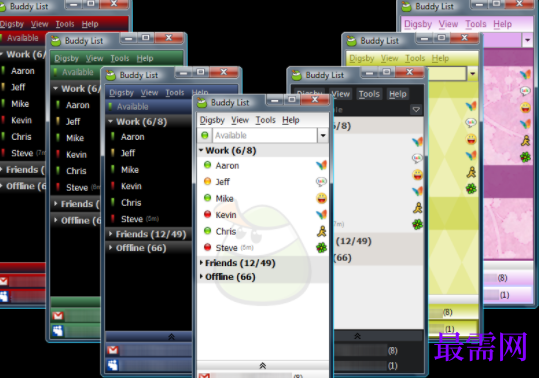This screenshot has height=378, width=546.
Task: Click the MySpace icon in the green window
Action: (58, 331)
